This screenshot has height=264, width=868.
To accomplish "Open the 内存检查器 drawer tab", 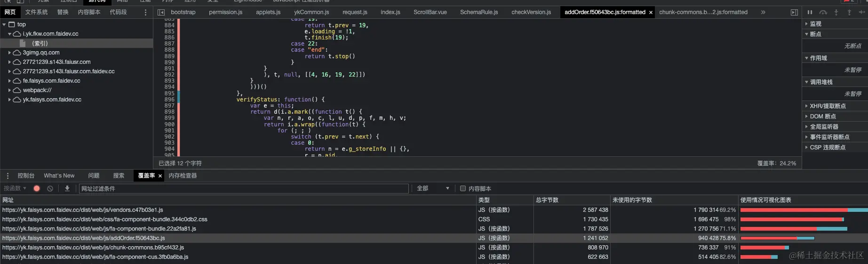I will pos(183,176).
